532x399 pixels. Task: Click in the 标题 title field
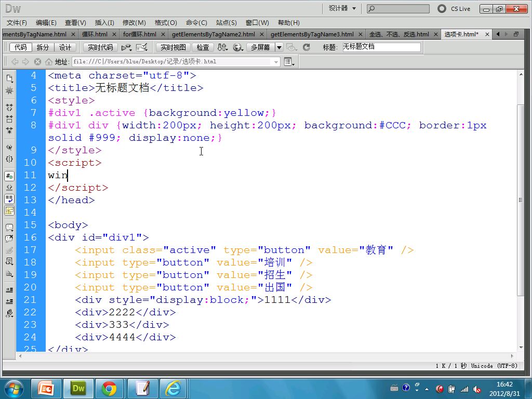pos(381,47)
